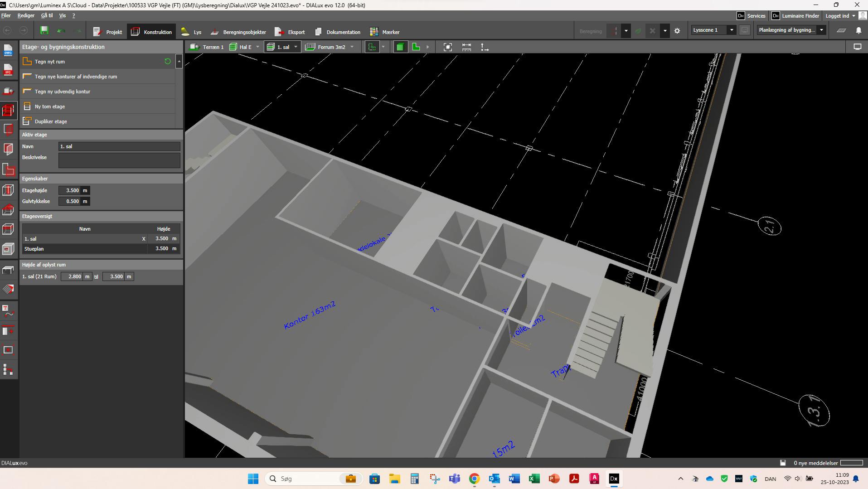
Task: Open the text and curve annotation tool
Action: [8, 311]
